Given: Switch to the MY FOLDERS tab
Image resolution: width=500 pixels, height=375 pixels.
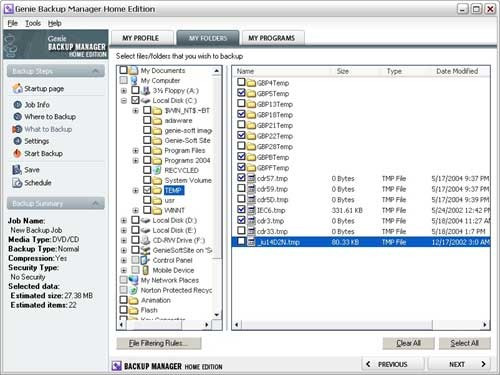Looking at the screenshot, I should [x=208, y=38].
